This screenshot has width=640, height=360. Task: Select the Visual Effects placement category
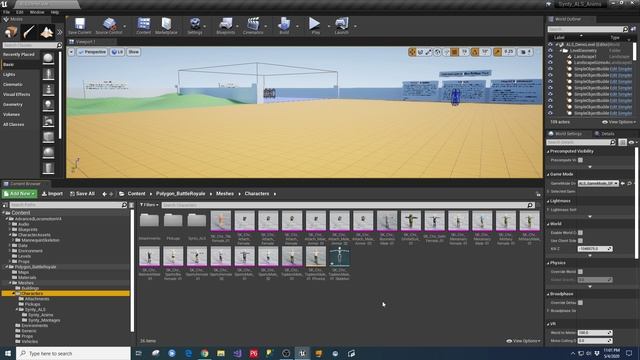point(16,94)
